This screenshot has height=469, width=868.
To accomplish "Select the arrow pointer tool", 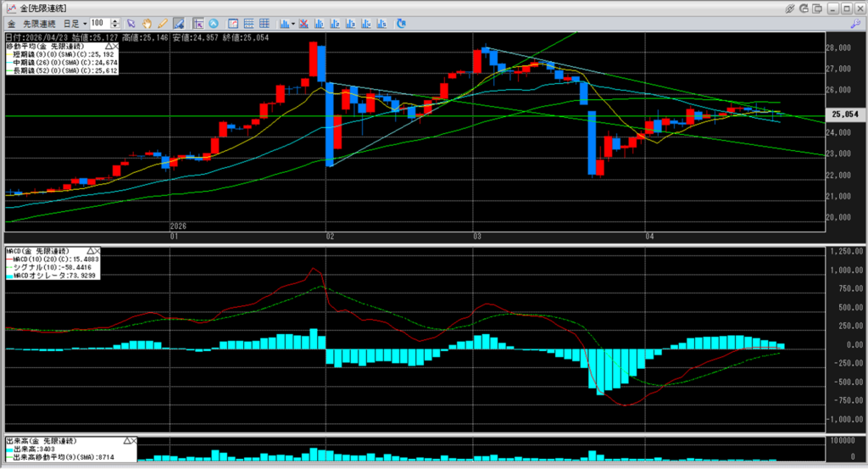I will (x=131, y=24).
